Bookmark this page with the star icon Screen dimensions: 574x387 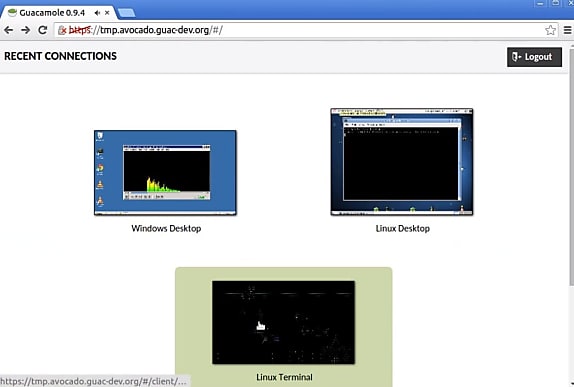[550, 30]
